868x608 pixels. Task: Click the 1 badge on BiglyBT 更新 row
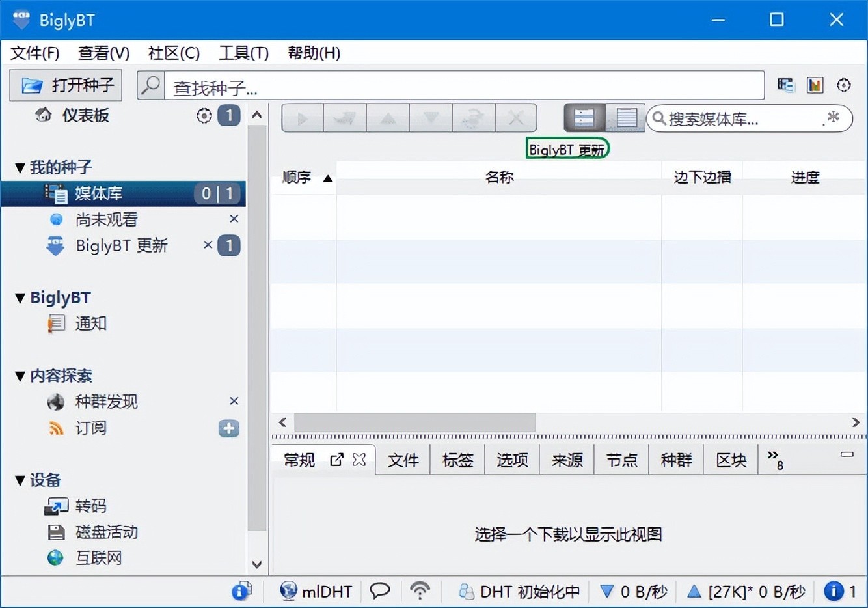pos(229,245)
